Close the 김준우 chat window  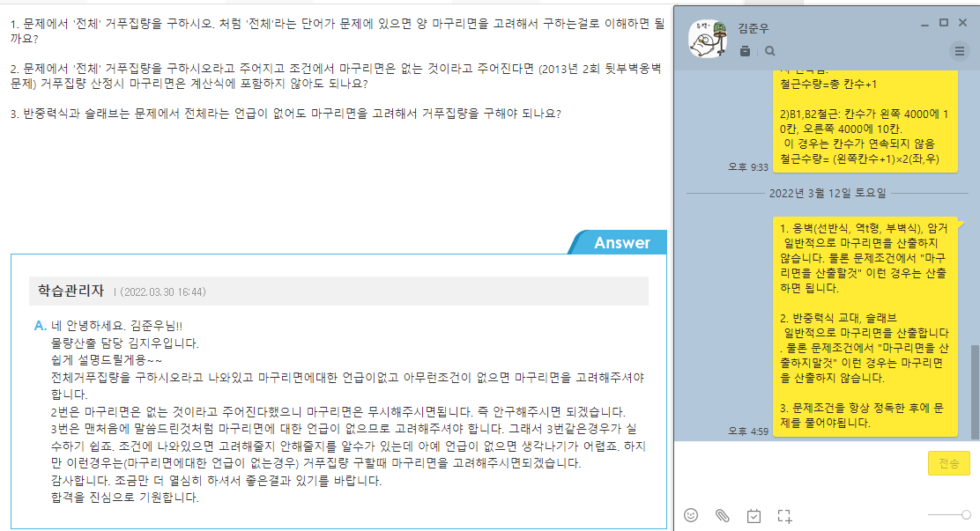963,23
